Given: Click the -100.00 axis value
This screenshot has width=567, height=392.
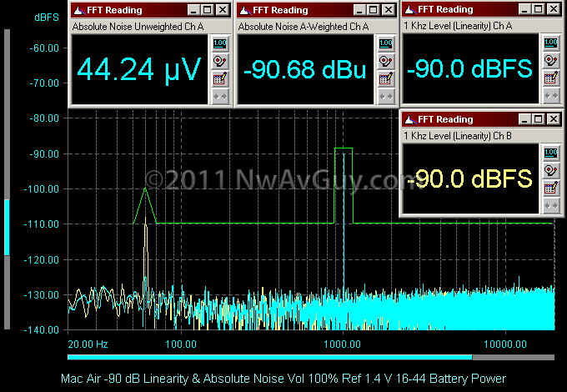Looking at the screenshot, I should coord(41,189).
